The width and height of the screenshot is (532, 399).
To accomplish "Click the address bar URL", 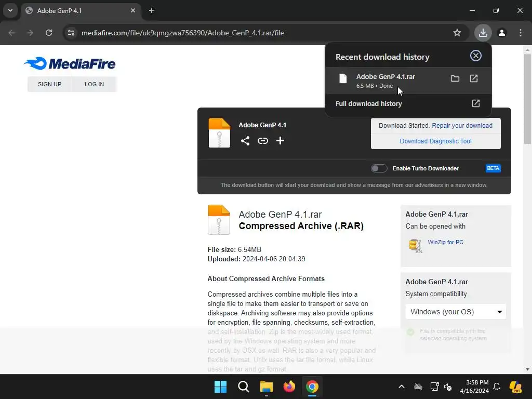I will [182, 33].
